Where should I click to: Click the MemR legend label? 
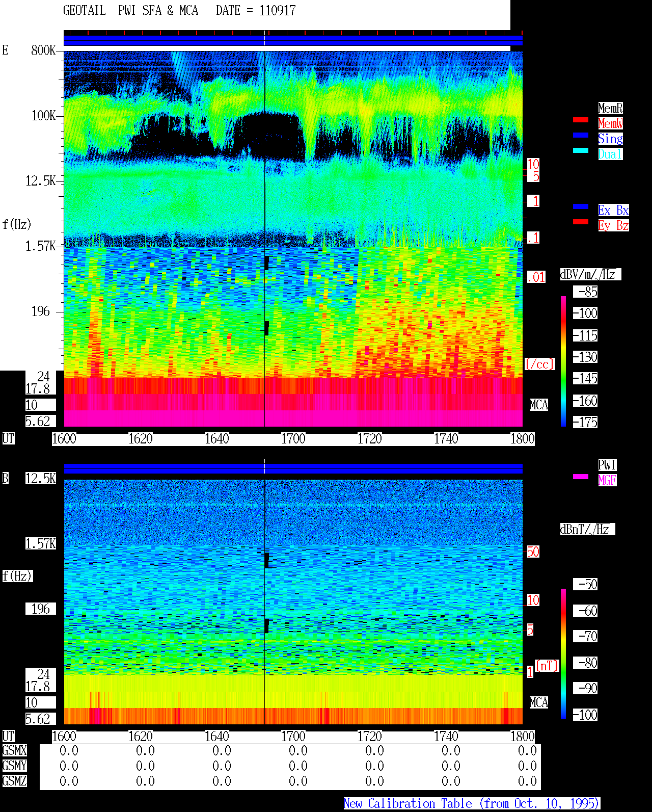pyautogui.click(x=610, y=108)
